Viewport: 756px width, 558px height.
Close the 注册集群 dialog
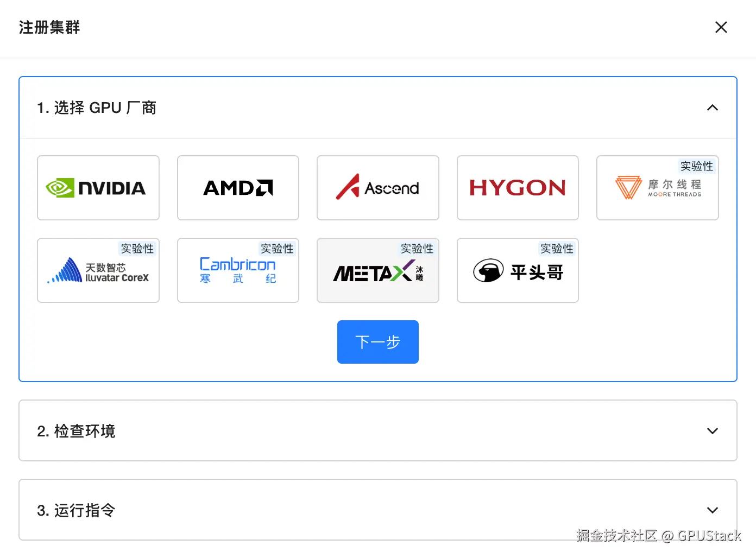pyautogui.click(x=721, y=27)
